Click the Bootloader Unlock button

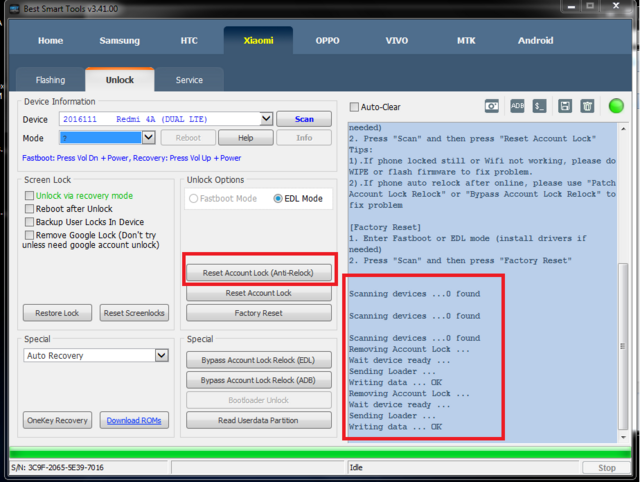[259, 400]
